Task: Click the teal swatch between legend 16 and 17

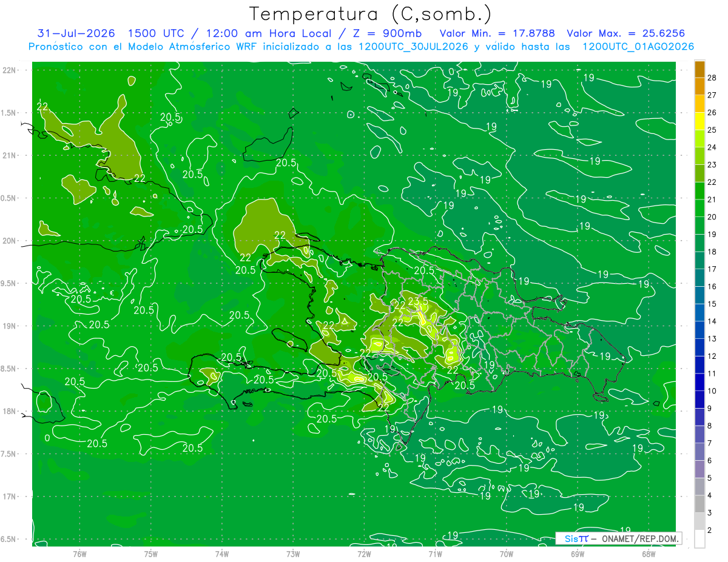Action: coord(699,278)
